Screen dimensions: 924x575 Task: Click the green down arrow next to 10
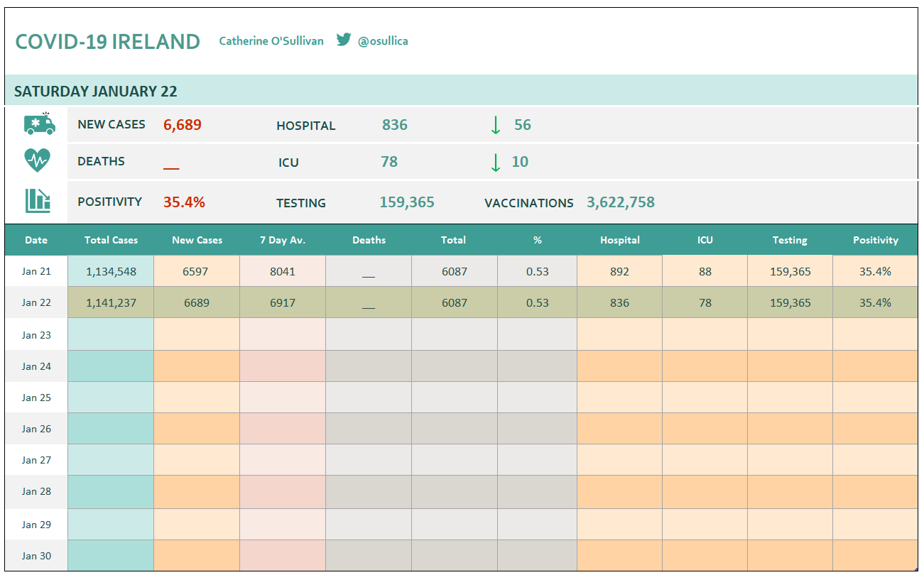(496, 162)
